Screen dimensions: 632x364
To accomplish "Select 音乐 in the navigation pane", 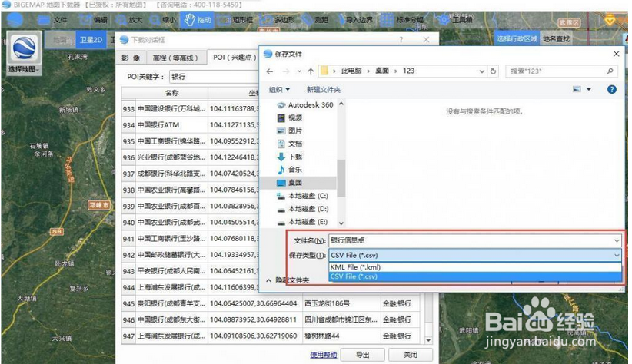I will [x=289, y=169].
